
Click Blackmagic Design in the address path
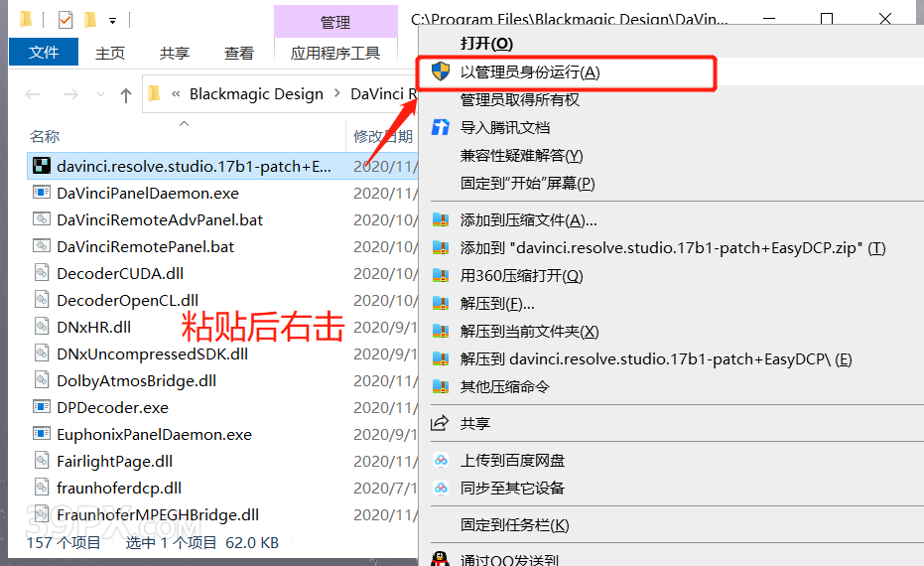pyautogui.click(x=256, y=93)
